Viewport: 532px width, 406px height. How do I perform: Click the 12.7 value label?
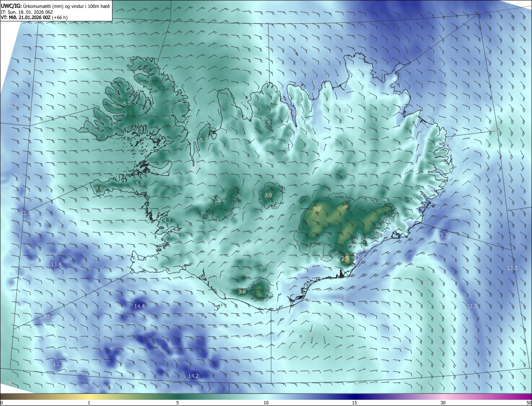[x=471, y=306]
